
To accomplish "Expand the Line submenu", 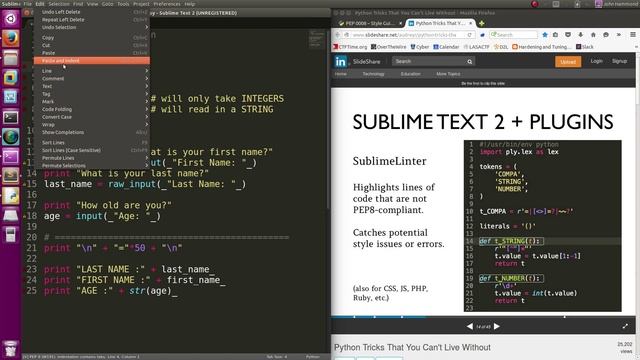I will (x=92, y=71).
